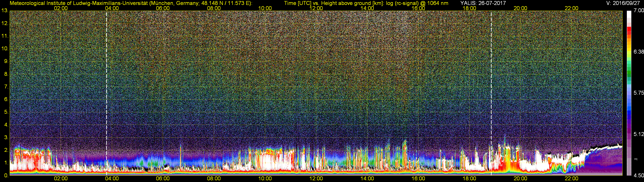Click the 8 km height axis label

[x=6, y=74]
